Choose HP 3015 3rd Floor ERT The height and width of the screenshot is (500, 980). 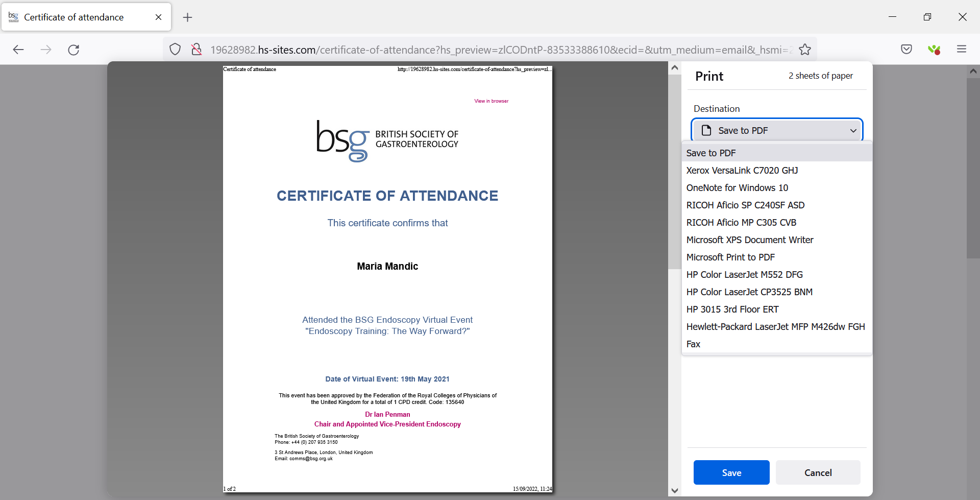pos(777,309)
